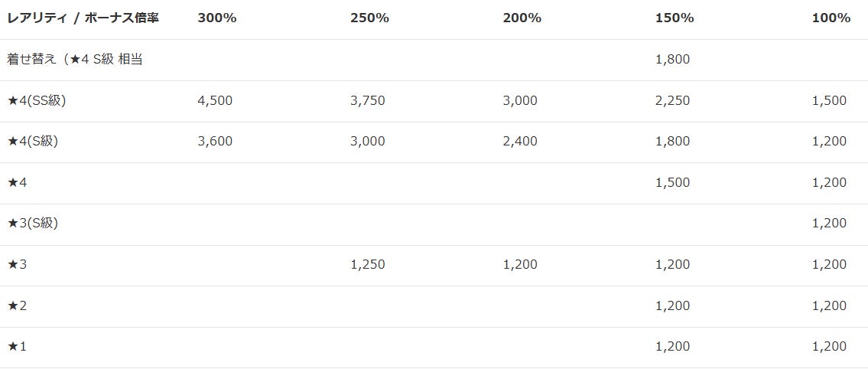Select the ★4(S級) row label
This screenshot has height=369, width=868.
click(33, 142)
